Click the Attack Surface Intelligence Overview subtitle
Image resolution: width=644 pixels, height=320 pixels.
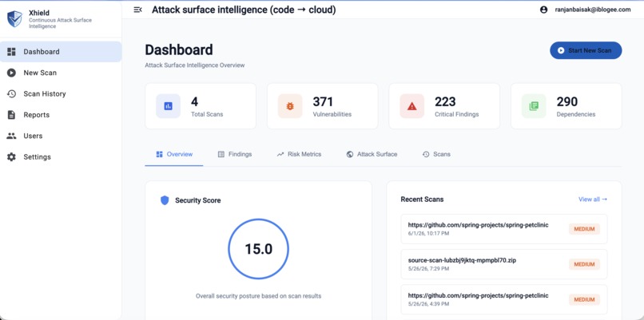coord(195,65)
